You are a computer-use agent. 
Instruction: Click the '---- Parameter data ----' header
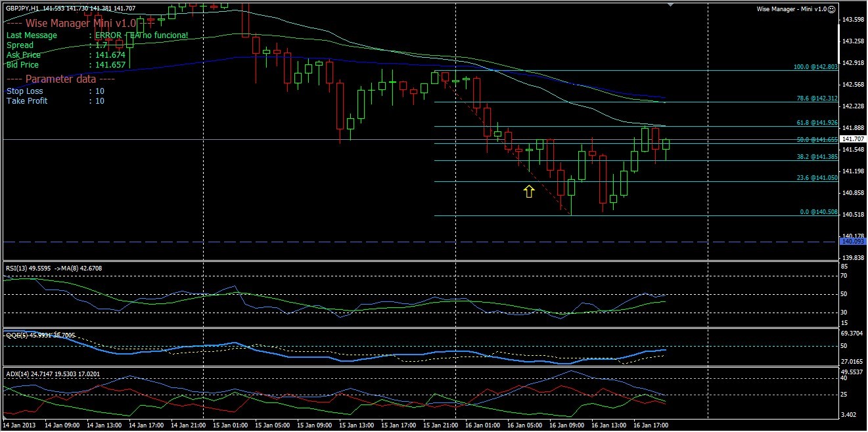pyautogui.click(x=60, y=79)
